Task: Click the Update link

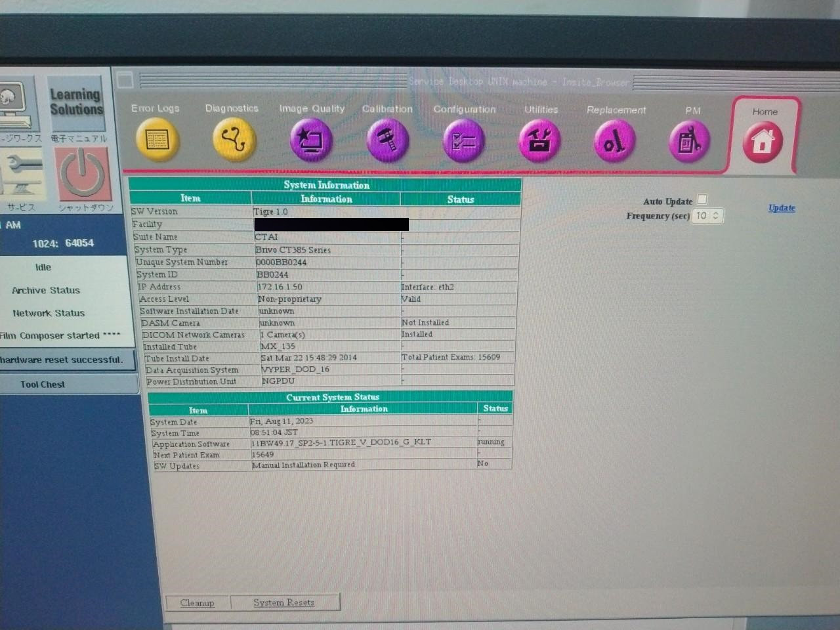Action: coord(781,208)
